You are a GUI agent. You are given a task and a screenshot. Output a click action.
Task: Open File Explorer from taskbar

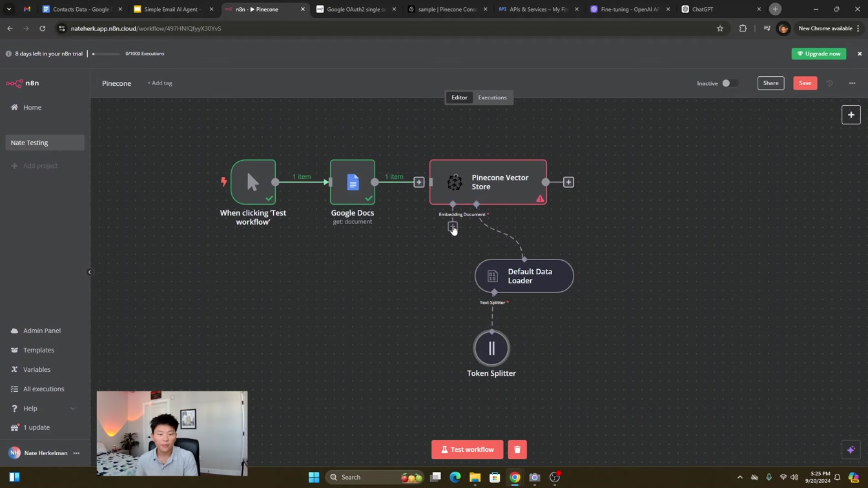click(x=475, y=477)
